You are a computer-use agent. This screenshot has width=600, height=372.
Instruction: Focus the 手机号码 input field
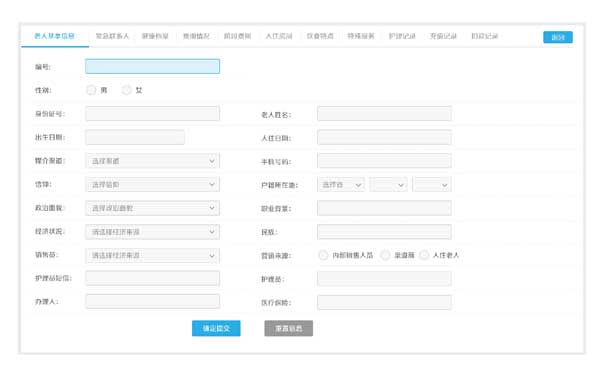tap(384, 161)
